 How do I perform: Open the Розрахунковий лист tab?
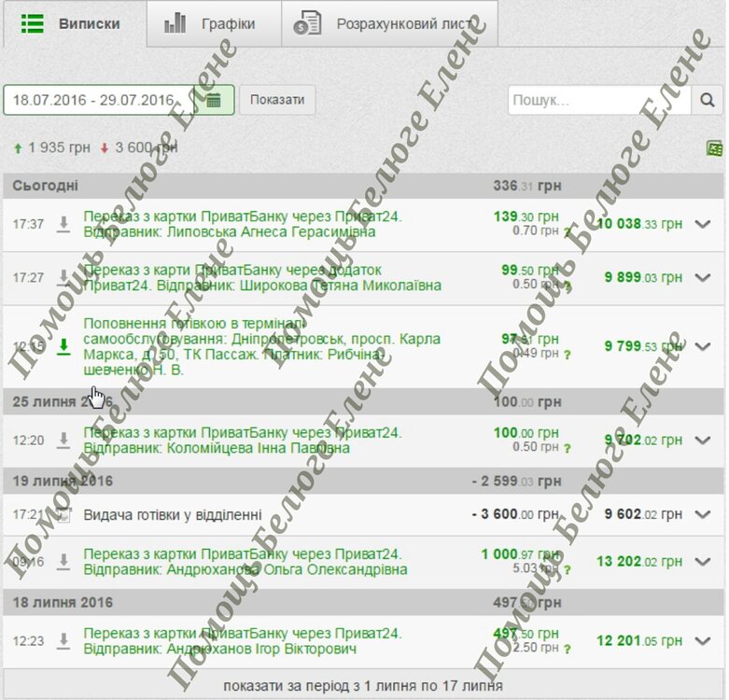point(389,23)
